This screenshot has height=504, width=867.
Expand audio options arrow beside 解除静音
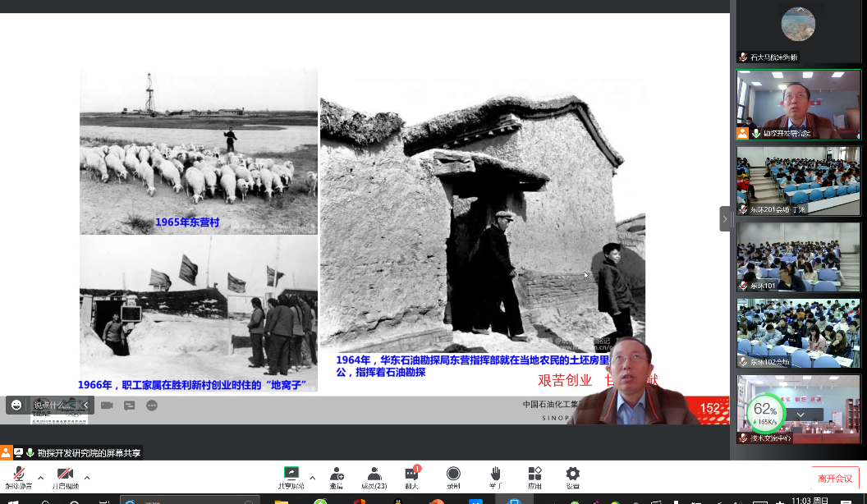(x=40, y=478)
